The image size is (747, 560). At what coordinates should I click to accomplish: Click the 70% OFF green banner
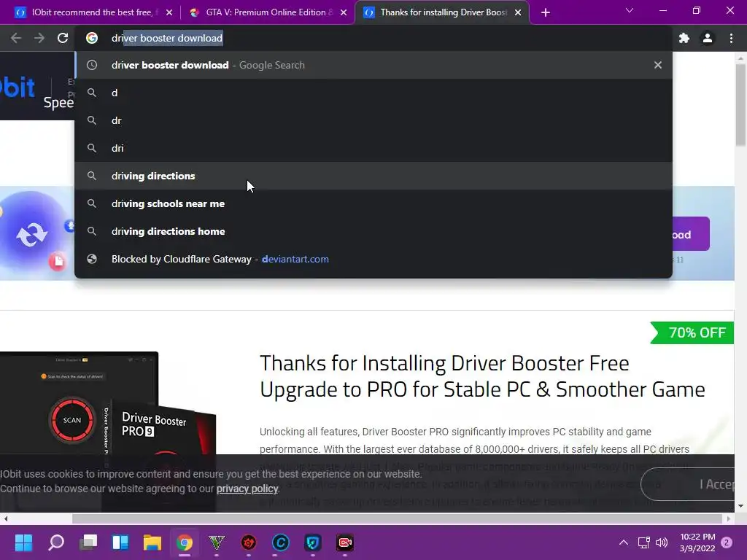[692, 332]
